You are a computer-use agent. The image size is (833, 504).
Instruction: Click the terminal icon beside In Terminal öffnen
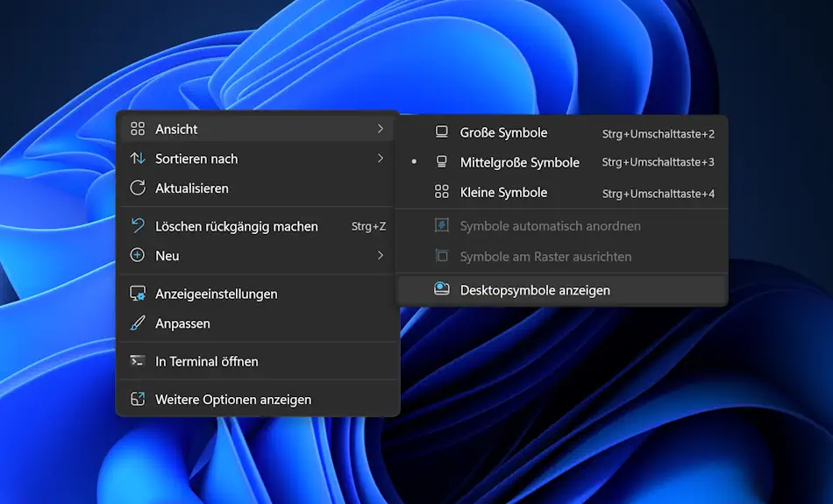[137, 361]
